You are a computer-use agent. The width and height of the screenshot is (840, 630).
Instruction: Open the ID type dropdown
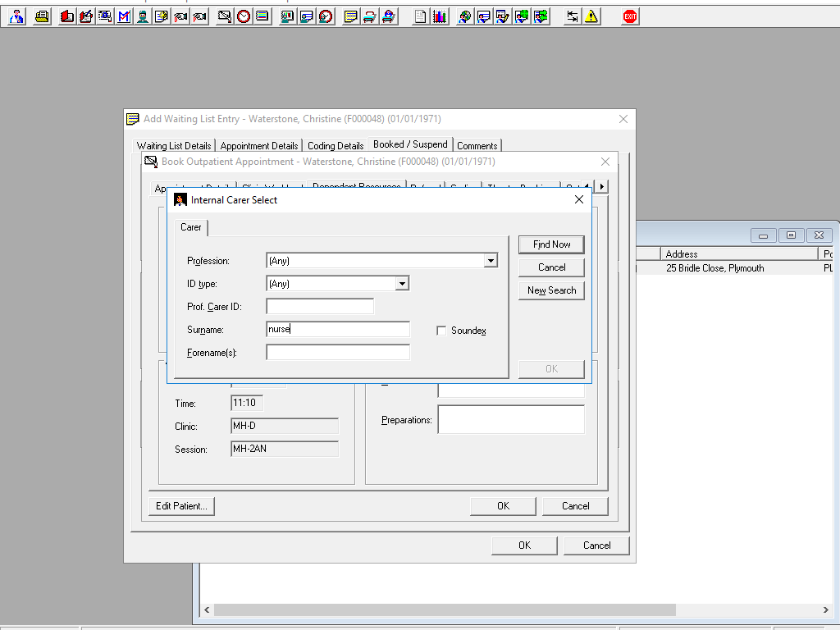pyautogui.click(x=402, y=283)
